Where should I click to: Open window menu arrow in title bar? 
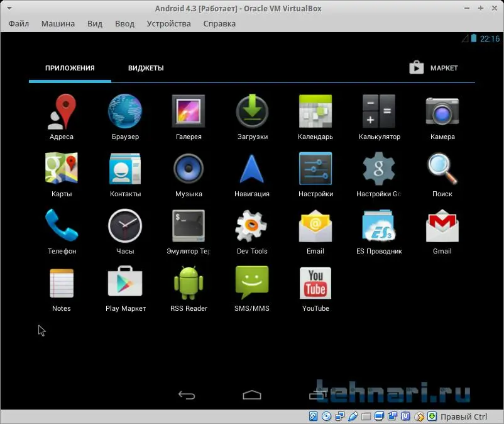(x=9, y=8)
